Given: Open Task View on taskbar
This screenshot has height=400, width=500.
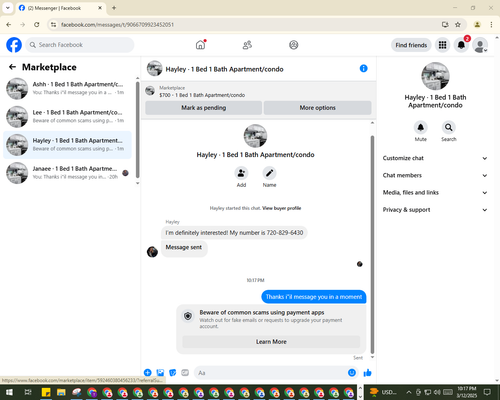Looking at the screenshot, I should (28, 392).
